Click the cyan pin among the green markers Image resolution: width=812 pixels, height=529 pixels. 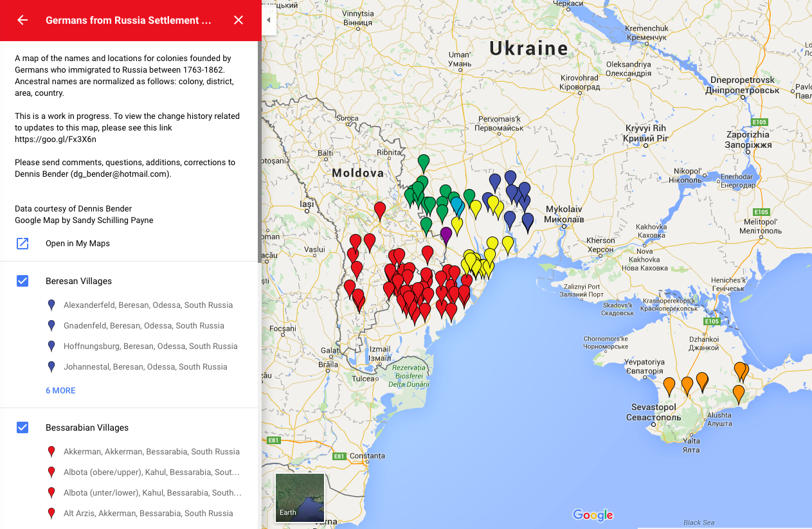coord(458,204)
